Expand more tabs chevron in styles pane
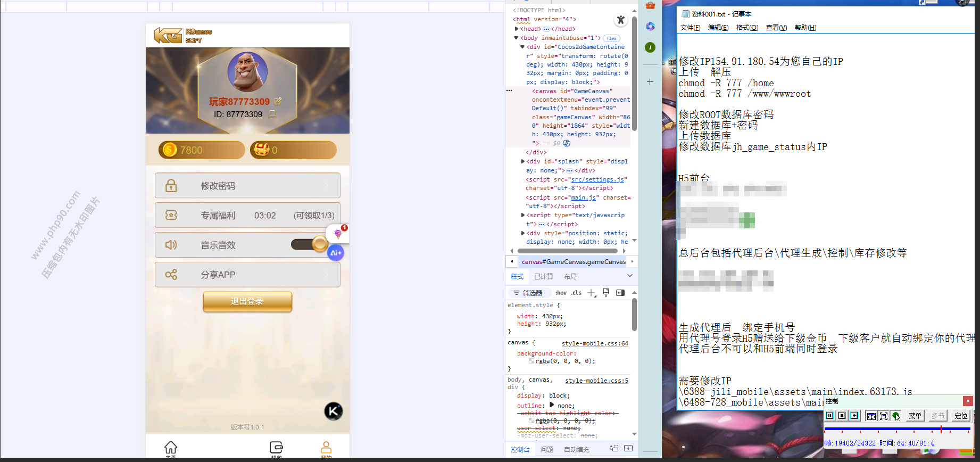The width and height of the screenshot is (980, 462). 630,276
